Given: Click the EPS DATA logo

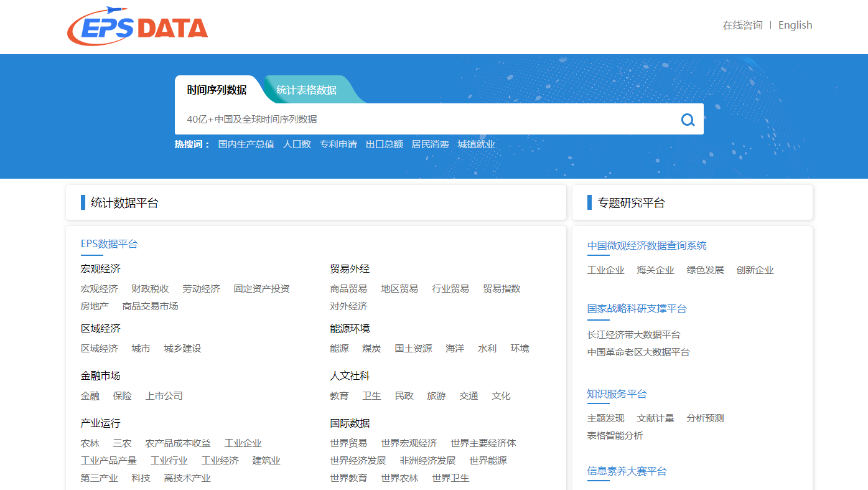Looking at the screenshot, I should click(138, 26).
